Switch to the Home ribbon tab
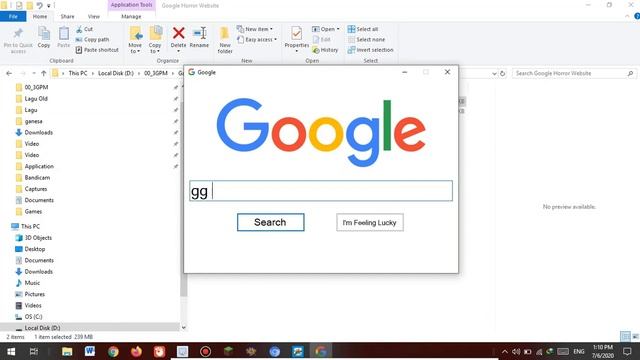The width and height of the screenshot is (640, 360). coord(40,16)
